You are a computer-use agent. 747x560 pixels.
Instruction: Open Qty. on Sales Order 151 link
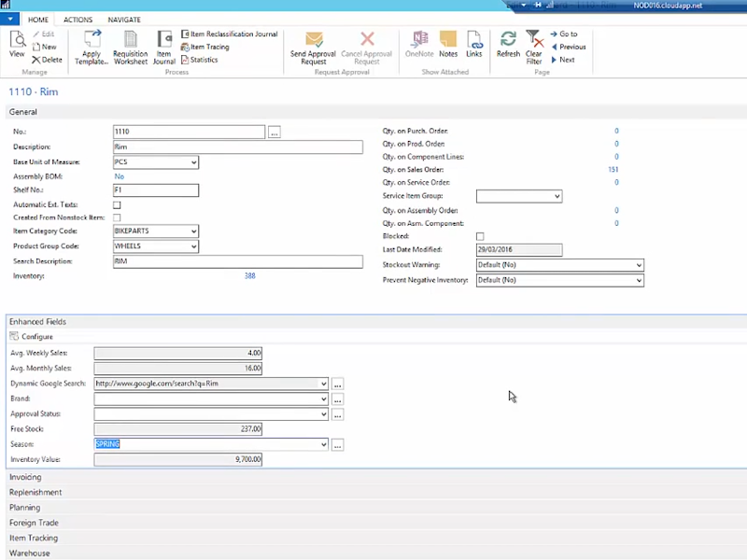point(613,170)
